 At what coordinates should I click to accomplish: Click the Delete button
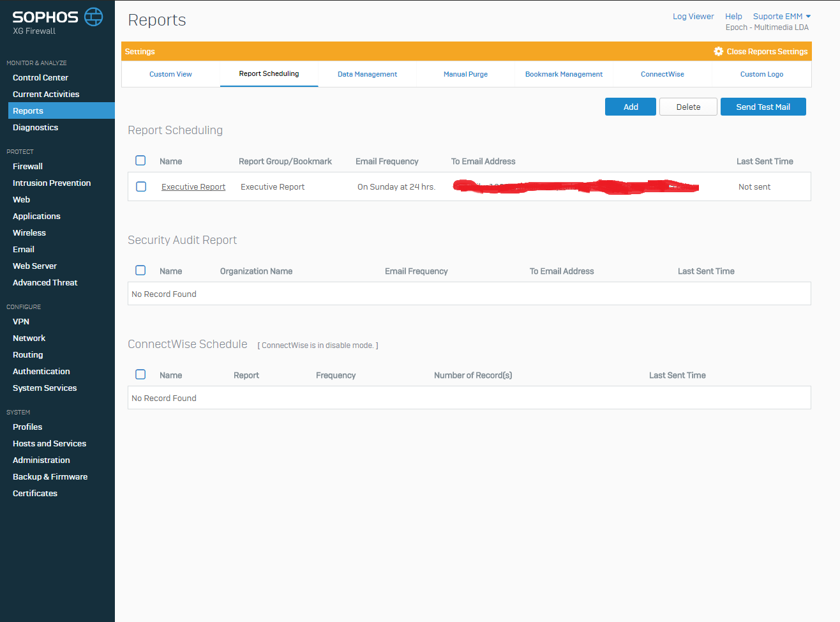click(x=688, y=107)
